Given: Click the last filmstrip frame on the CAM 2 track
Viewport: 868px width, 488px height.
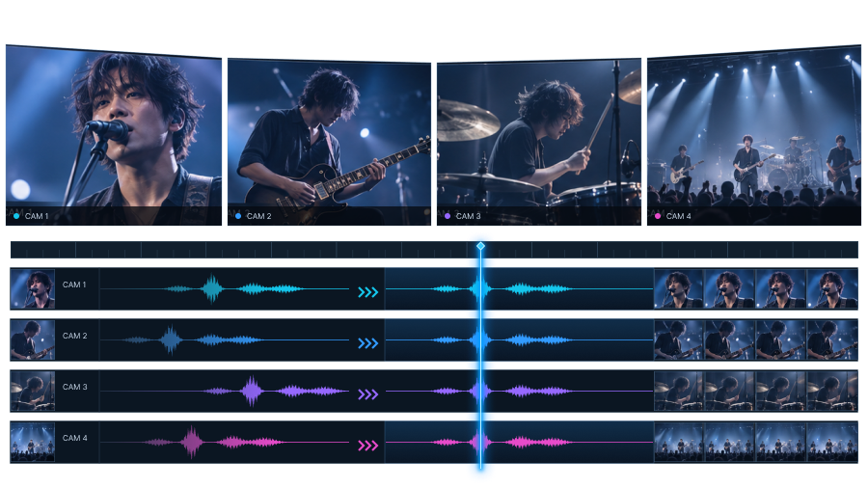Looking at the screenshot, I should 832,339.
